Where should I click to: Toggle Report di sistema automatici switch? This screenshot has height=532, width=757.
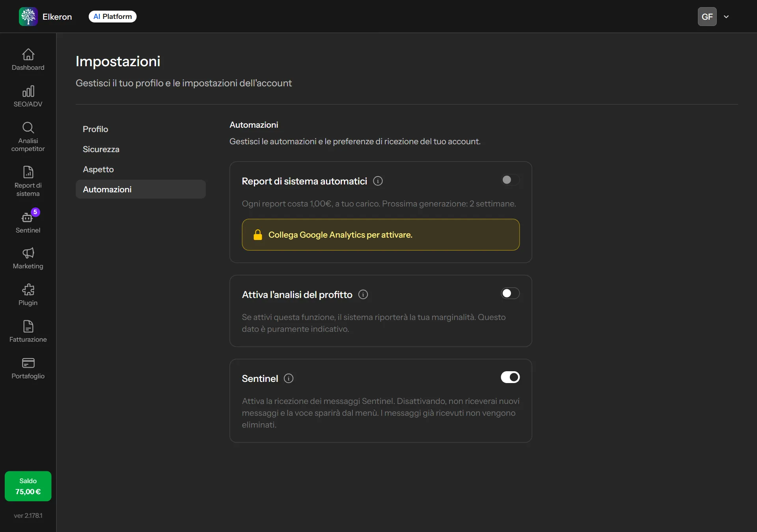(510, 180)
